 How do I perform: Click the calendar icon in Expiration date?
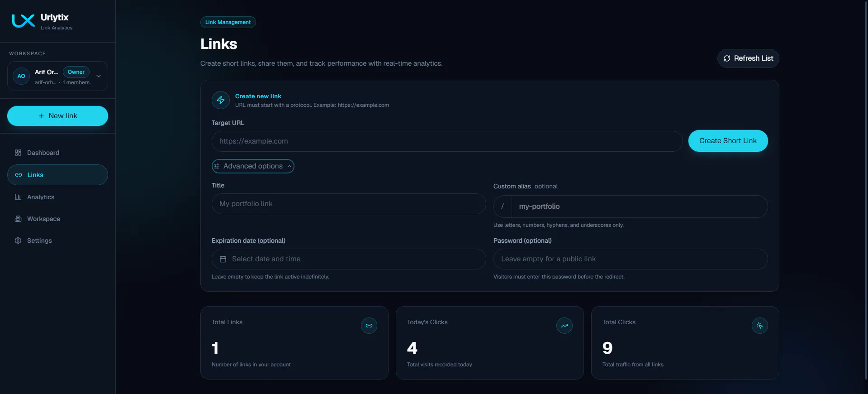pyautogui.click(x=223, y=259)
